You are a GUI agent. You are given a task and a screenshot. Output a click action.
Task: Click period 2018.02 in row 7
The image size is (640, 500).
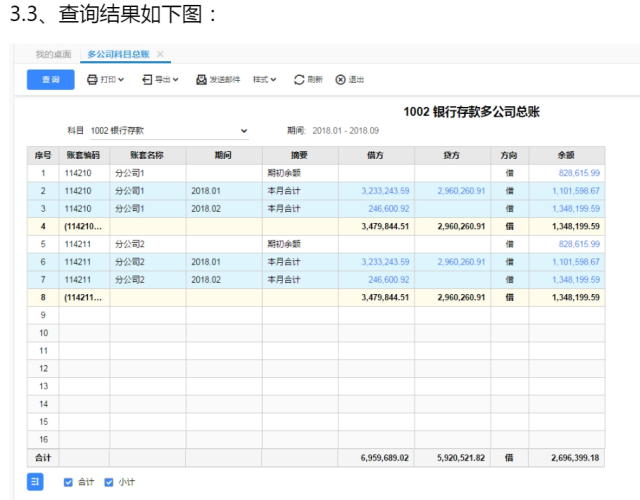click(206, 280)
